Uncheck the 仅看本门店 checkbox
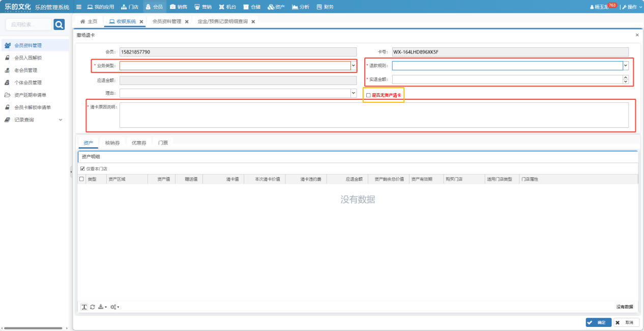The image size is (644, 331). (82, 169)
